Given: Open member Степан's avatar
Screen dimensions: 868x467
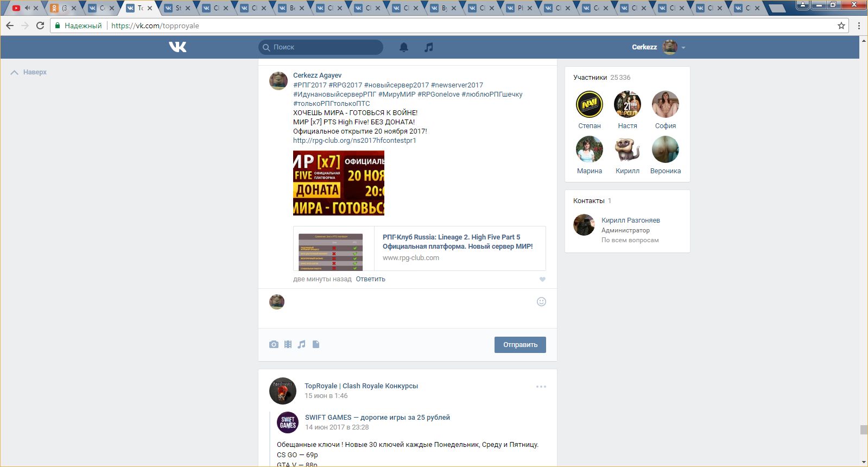Looking at the screenshot, I should (x=590, y=104).
